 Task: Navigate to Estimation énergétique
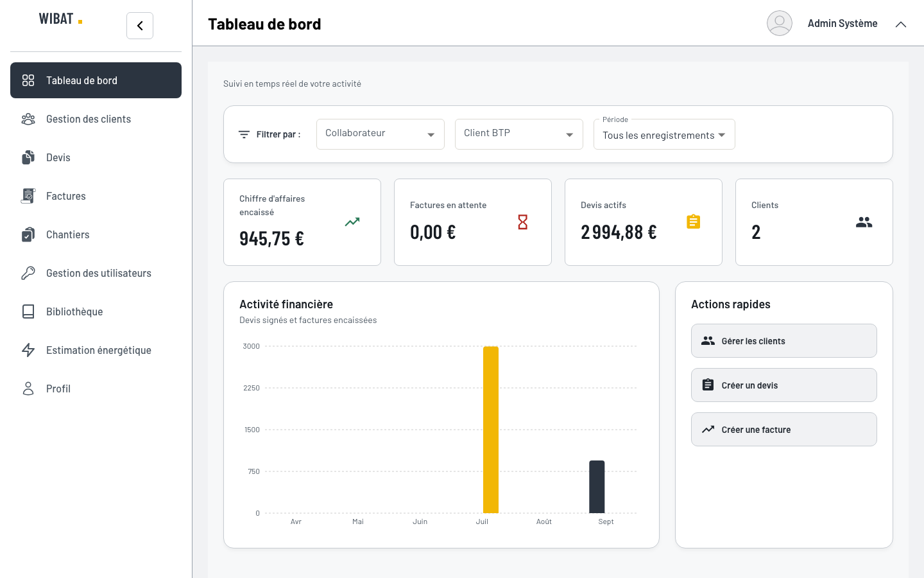pos(96,350)
